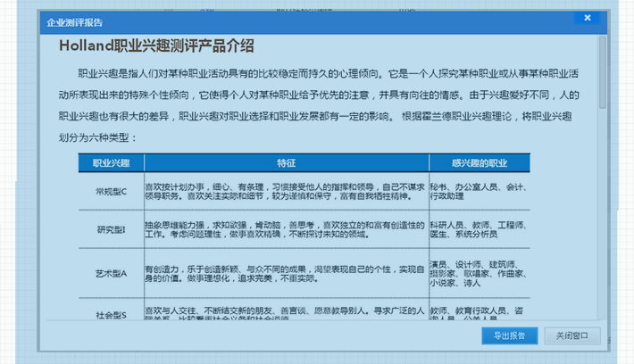Click the 艺术型A trait description cell
634x364 pixels.
287,274
